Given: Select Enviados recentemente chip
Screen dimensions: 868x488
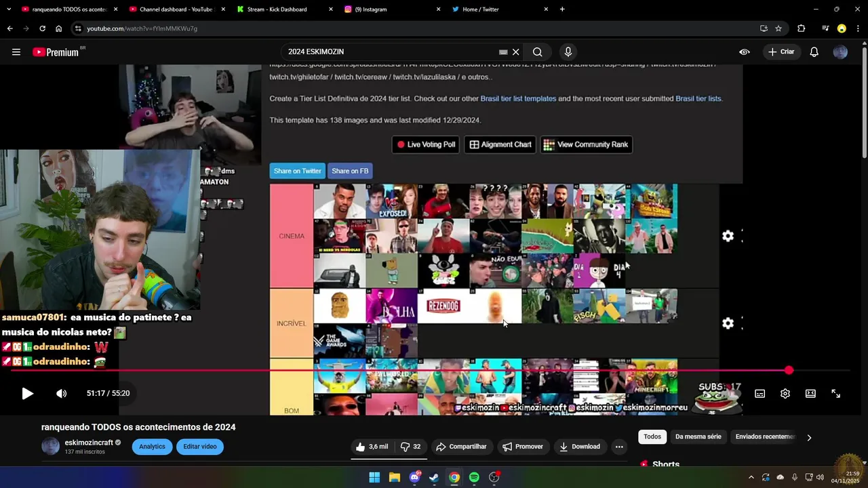Looking at the screenshot, I should coord(765,436).
